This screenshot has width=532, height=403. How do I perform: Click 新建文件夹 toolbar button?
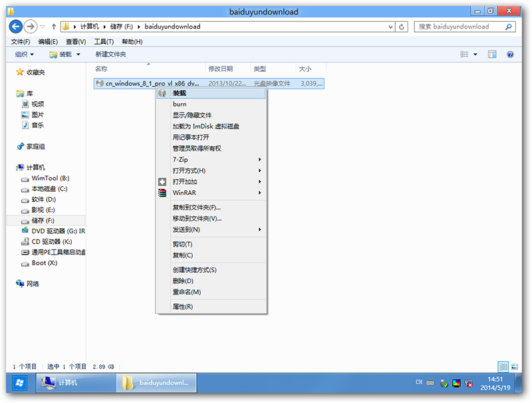pos(110,54)
